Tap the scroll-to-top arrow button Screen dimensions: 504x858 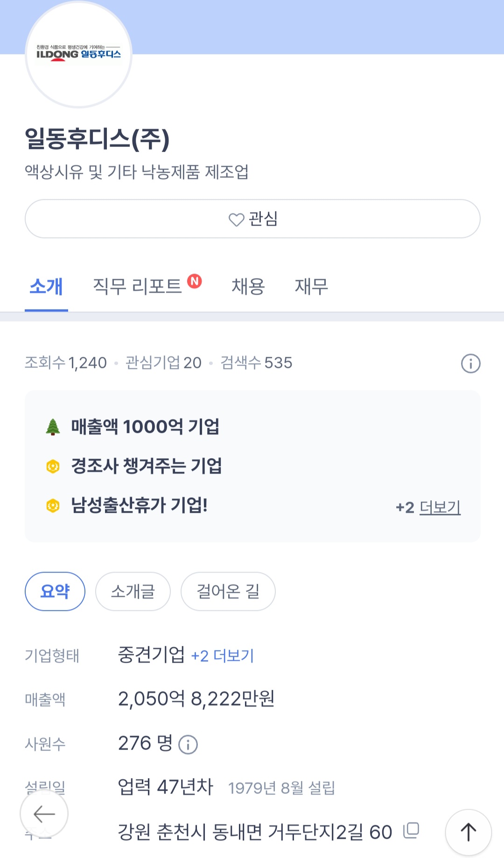[x=468, y=832]
